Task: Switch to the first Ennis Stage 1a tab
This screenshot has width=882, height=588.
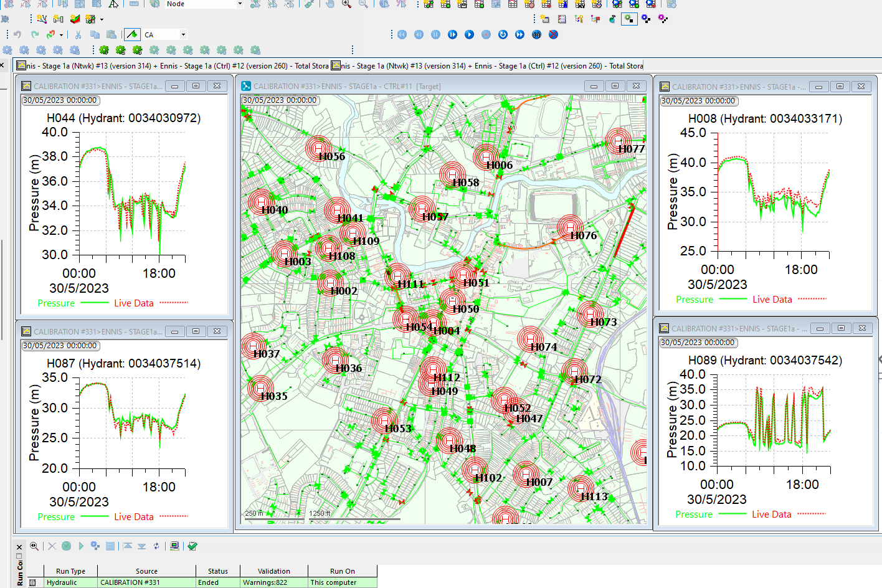Action: 172,65
